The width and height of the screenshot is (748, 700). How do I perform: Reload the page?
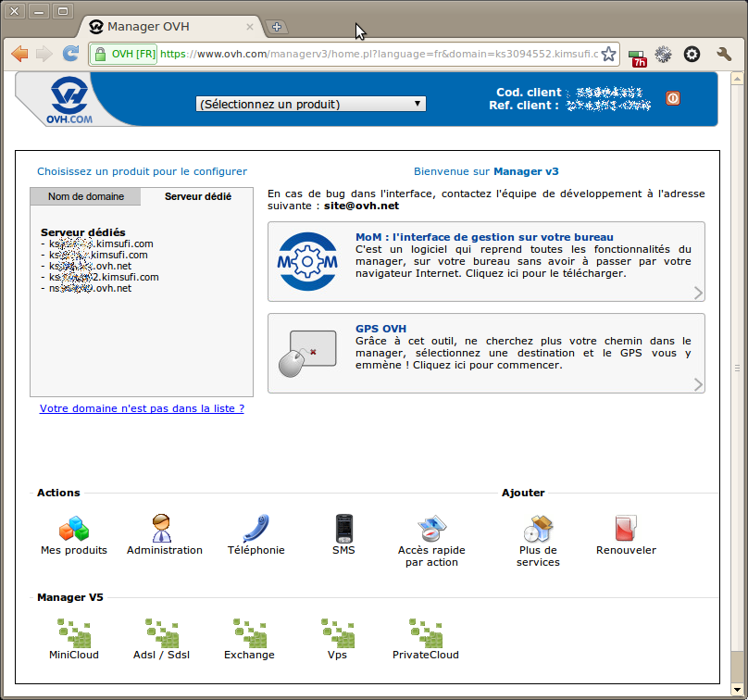tap(70, 54)
